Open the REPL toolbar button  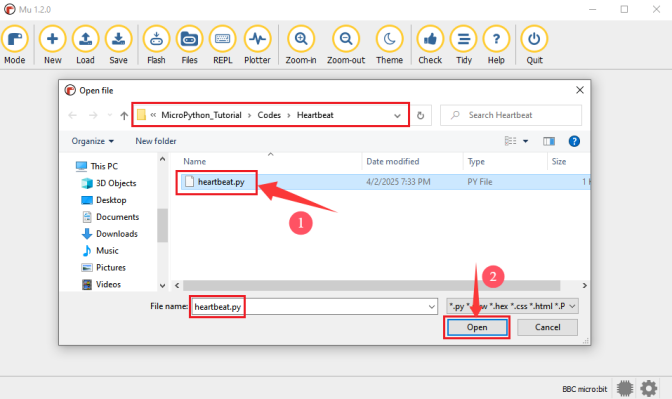click(x=222, y=45)
